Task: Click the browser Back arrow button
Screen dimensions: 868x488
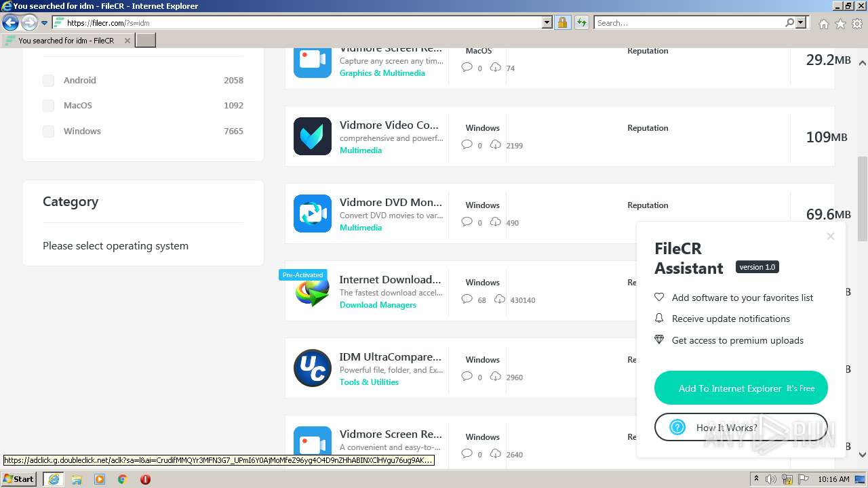Action: point(10,23)
